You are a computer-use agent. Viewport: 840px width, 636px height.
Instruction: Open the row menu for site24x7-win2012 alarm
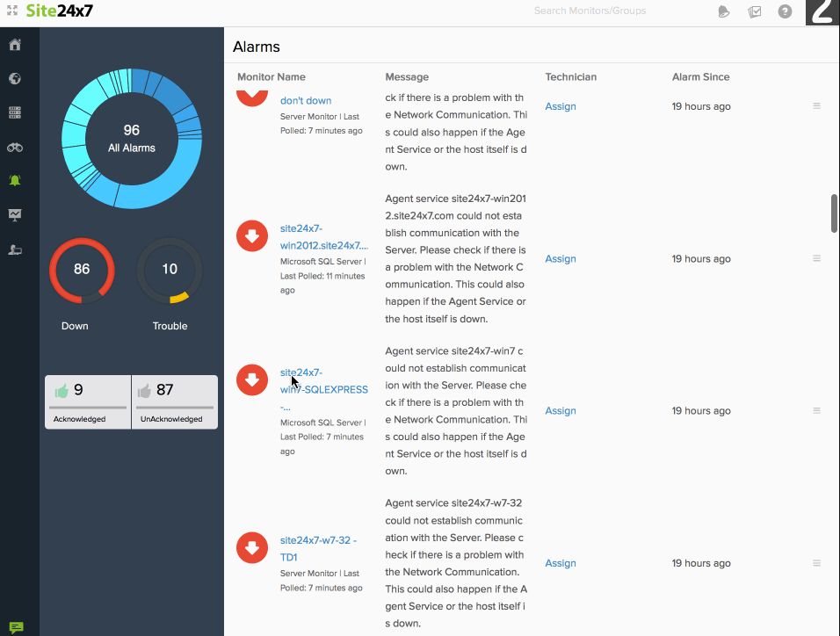pos(817,258)
